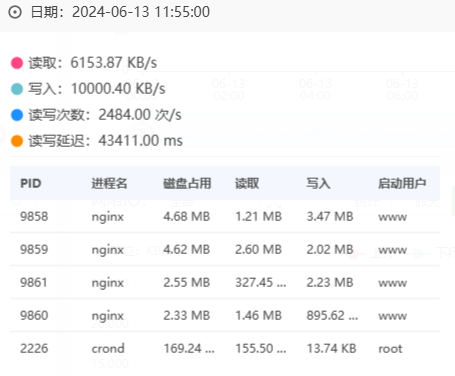Image resolution: width=455 pixels, height=376 pixels.
Task: Select the nginx row with PID 9859
Action: [225, 249]
